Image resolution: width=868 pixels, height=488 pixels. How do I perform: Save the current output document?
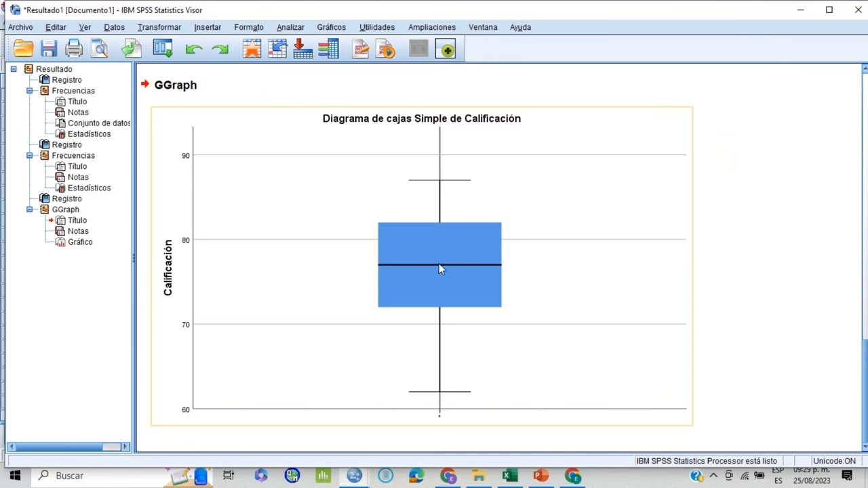click(x=48, y=48)
